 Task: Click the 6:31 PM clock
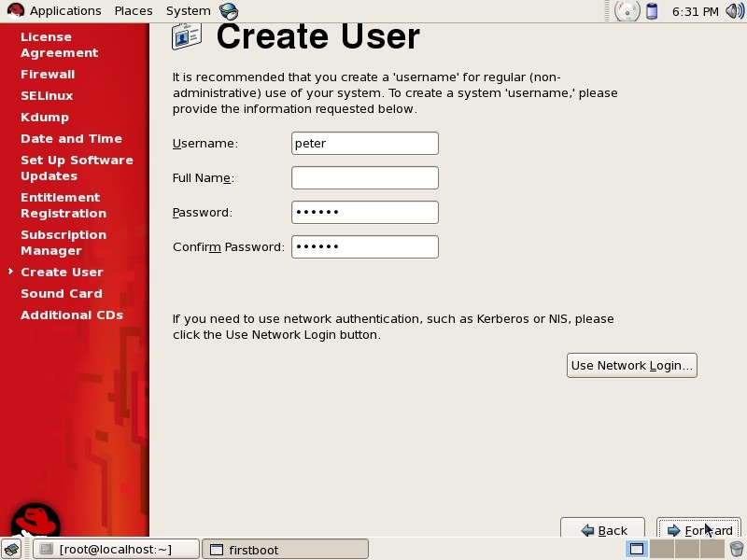point(695,11)
